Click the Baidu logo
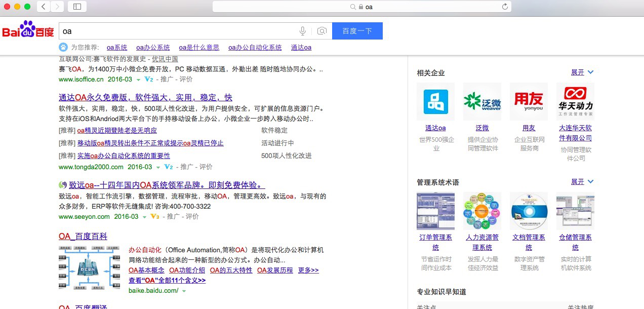Screen dimensions: 644x309 click(27, 31)
